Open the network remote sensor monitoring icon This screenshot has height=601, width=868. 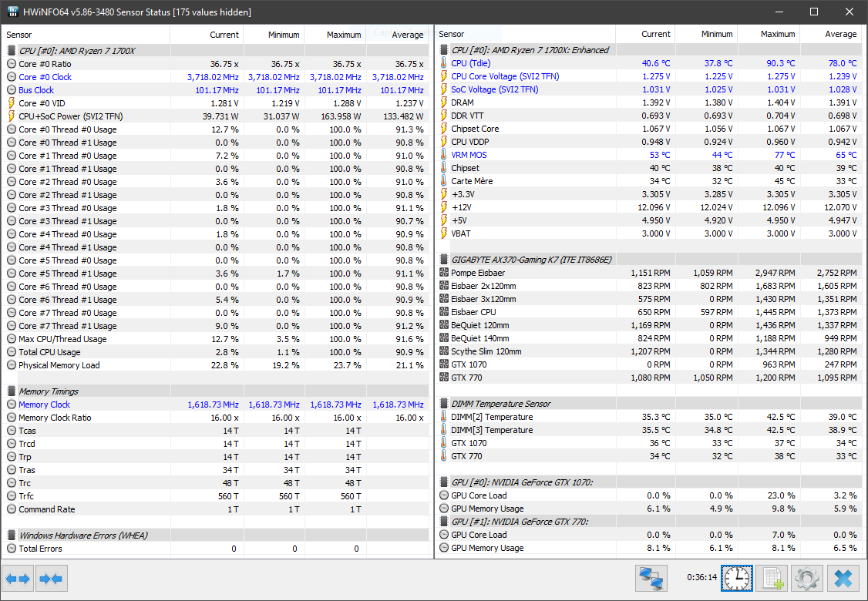(651, 579)
